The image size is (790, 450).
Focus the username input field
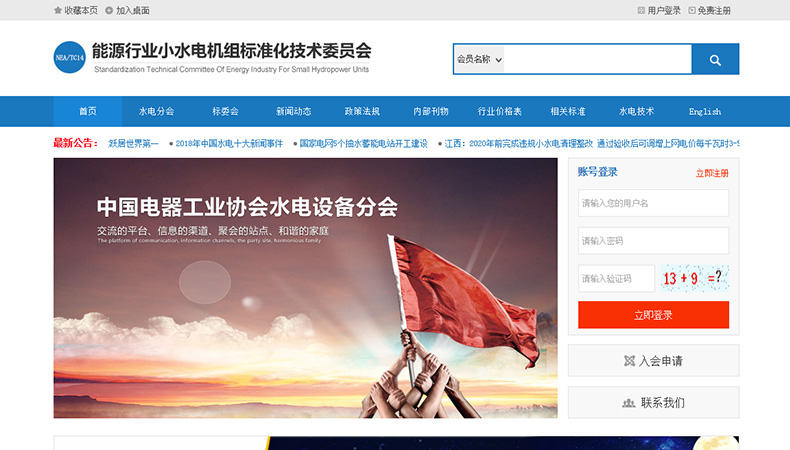(x=653, y=203)
